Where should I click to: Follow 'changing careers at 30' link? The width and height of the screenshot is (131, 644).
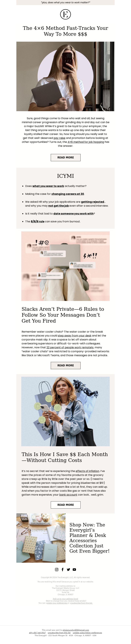(x=68, y=194)
